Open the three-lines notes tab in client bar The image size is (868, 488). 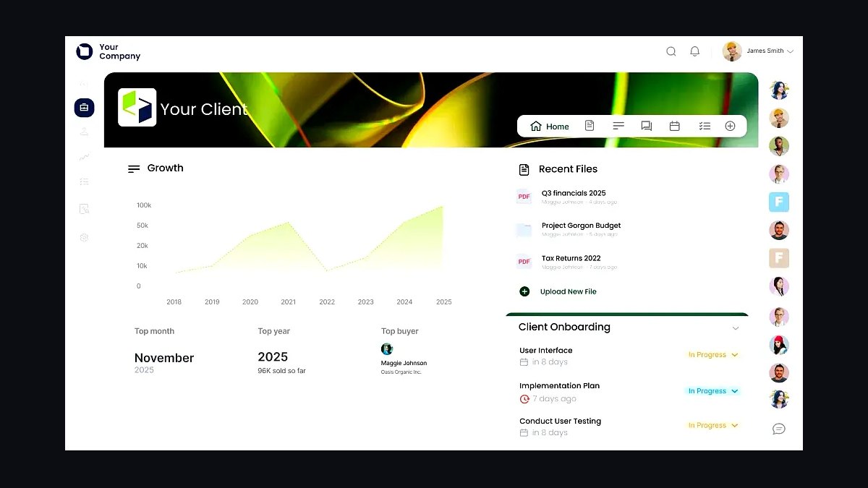[x=618, y=126]
